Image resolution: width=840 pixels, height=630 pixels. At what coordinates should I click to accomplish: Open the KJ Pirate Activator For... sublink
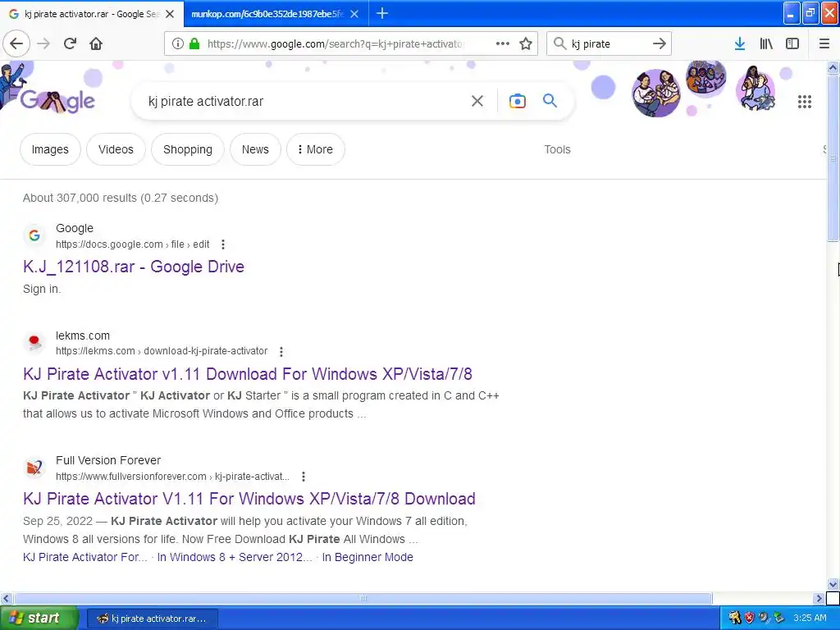[x=84, y=557]
